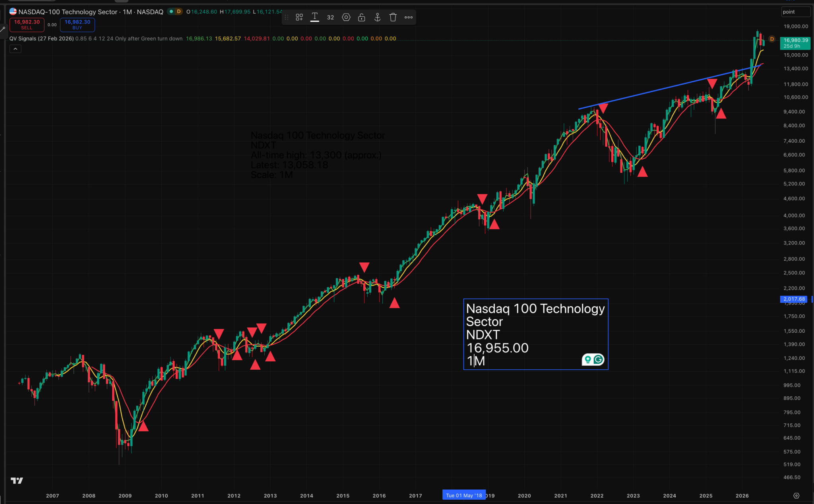
Task: Click the current price label 16,980.39
Action: 795,43
